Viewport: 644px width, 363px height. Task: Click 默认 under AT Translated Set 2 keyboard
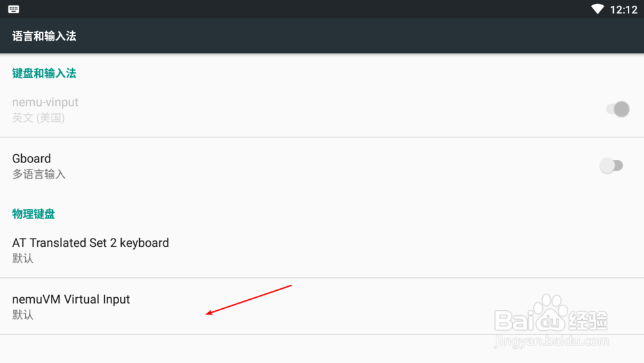coord(23,259)
